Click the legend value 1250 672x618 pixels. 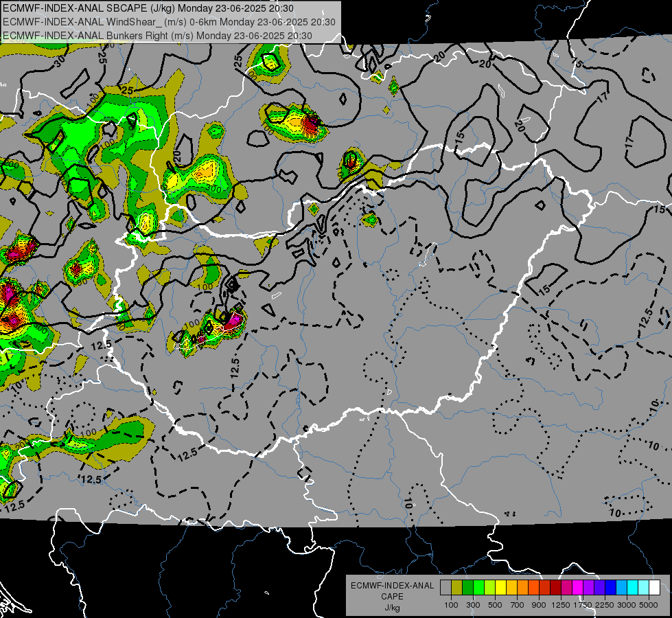pyautogui.click(x=561, y=605)
